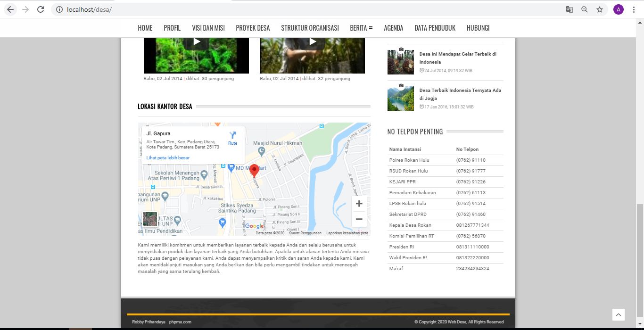Click the scroll-to-top arrow button

point(618,315)
